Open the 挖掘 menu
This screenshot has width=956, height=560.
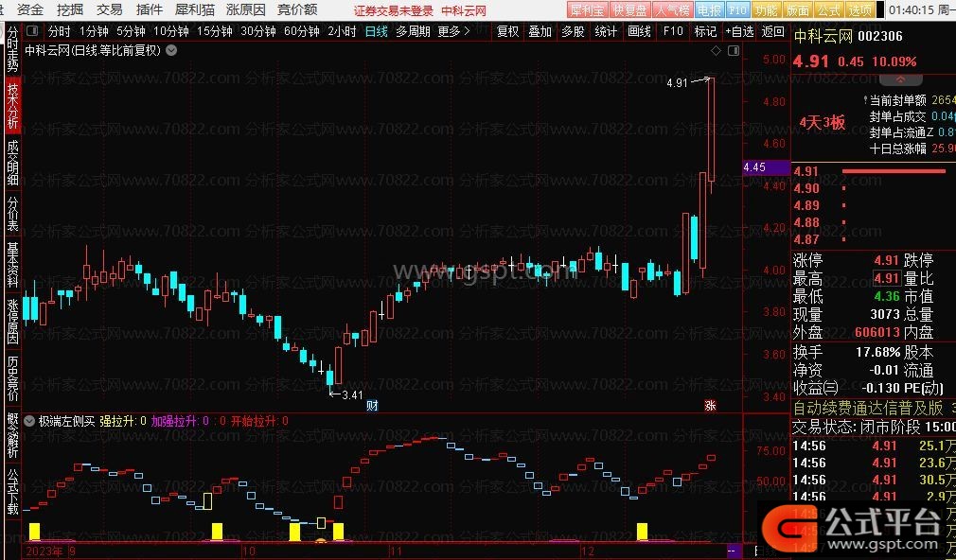[70, 9]
